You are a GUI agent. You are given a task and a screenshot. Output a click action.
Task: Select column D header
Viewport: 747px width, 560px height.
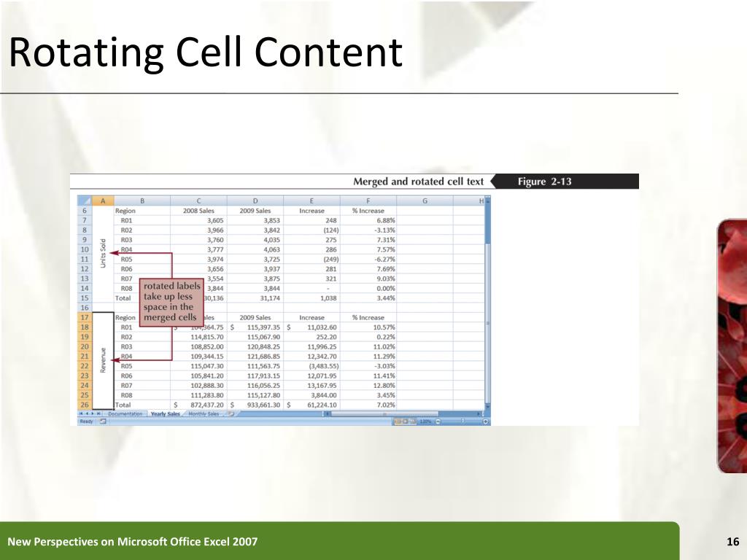[255, 201]
